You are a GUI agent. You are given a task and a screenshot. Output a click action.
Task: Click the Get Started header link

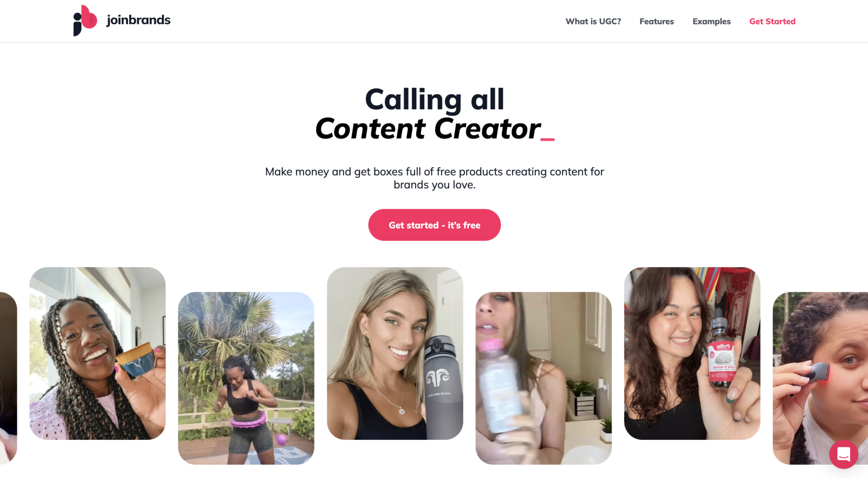[772, 21]
